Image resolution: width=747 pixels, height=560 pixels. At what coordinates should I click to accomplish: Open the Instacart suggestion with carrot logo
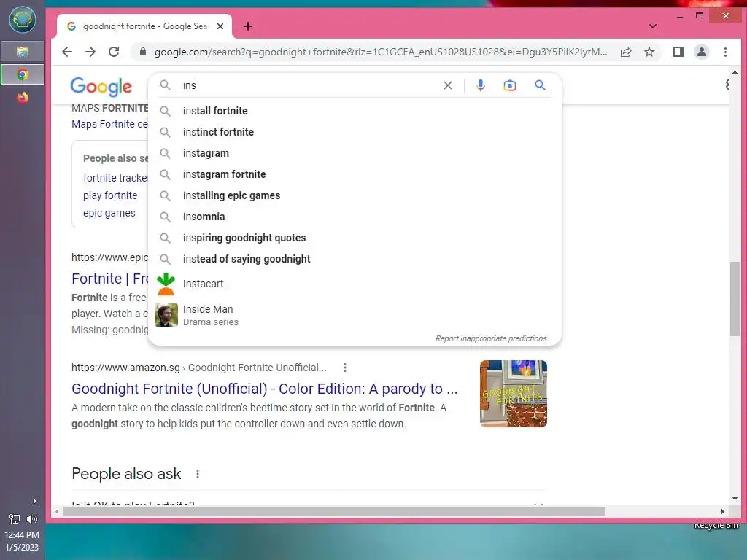point(355,284)
